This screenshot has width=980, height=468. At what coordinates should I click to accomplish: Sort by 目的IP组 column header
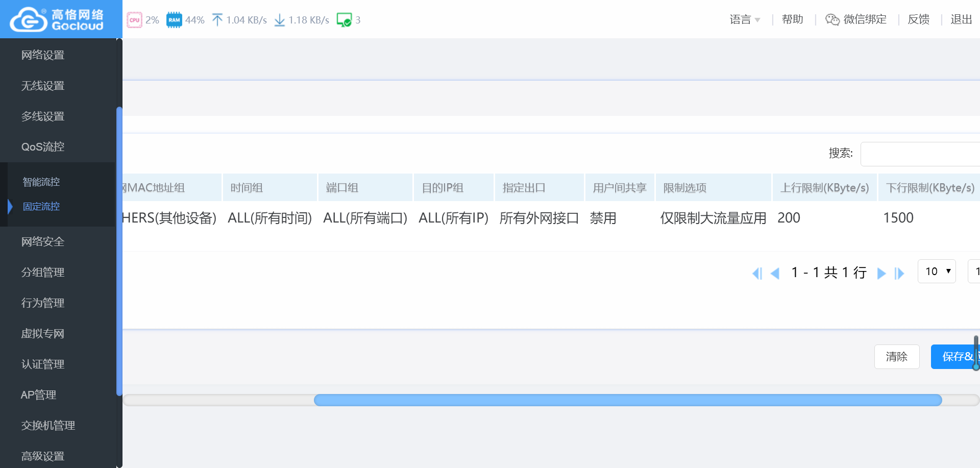pos(454,187)
